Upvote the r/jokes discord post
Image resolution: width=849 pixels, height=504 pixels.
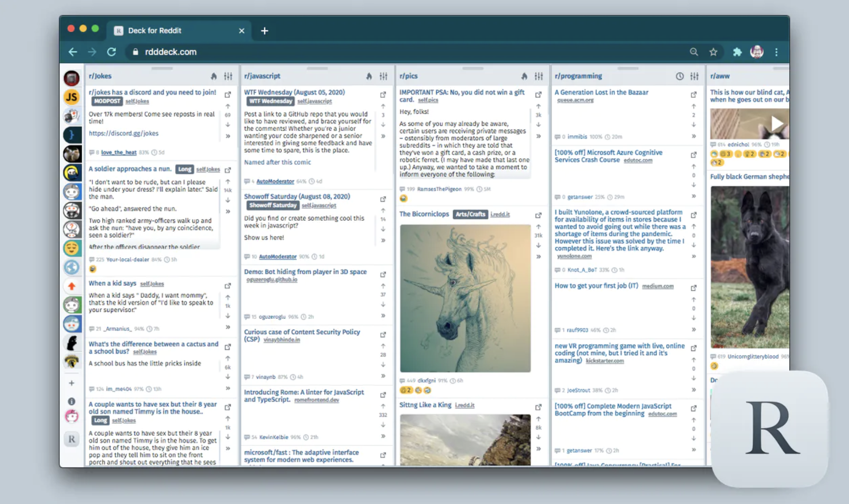click(228, 106)
